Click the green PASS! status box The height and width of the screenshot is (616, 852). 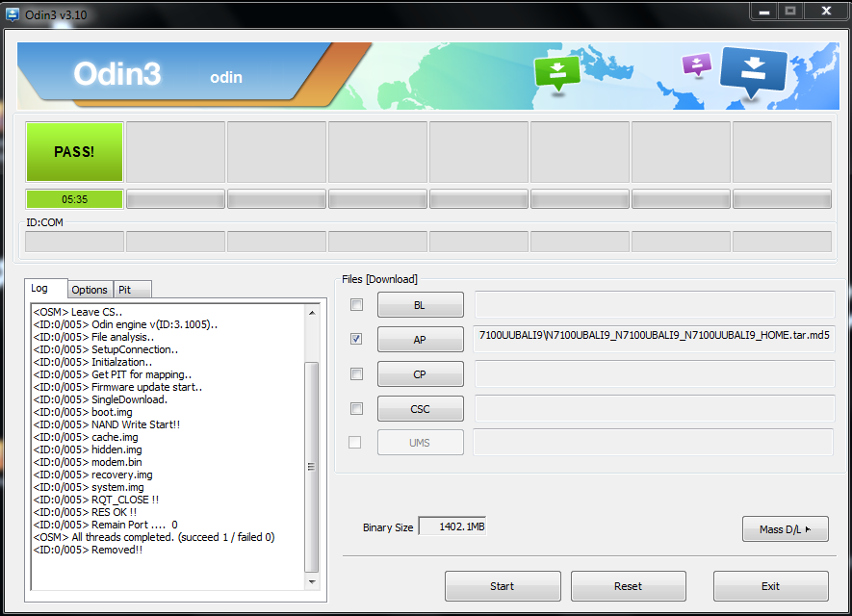coord(74,151)
